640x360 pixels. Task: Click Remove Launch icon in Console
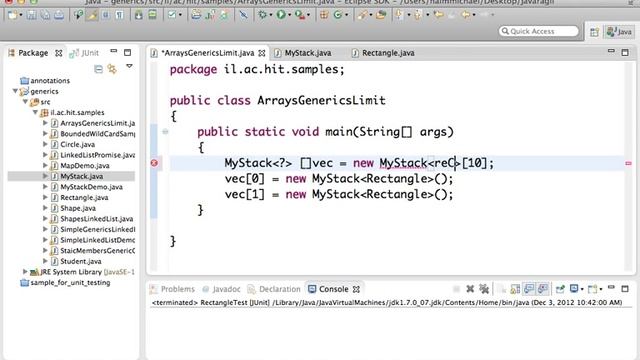(470, 289)
